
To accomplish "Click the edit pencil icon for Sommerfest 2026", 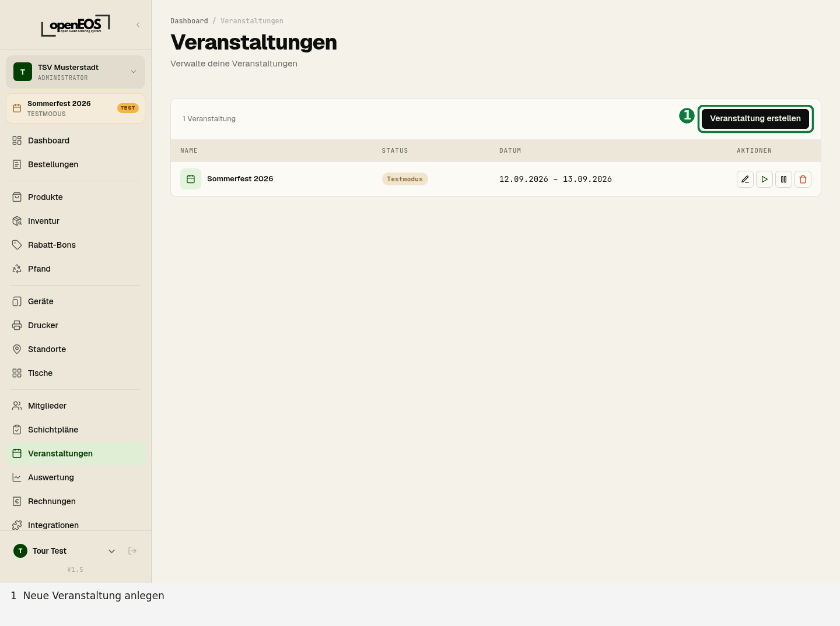I will tap(745, 179).
